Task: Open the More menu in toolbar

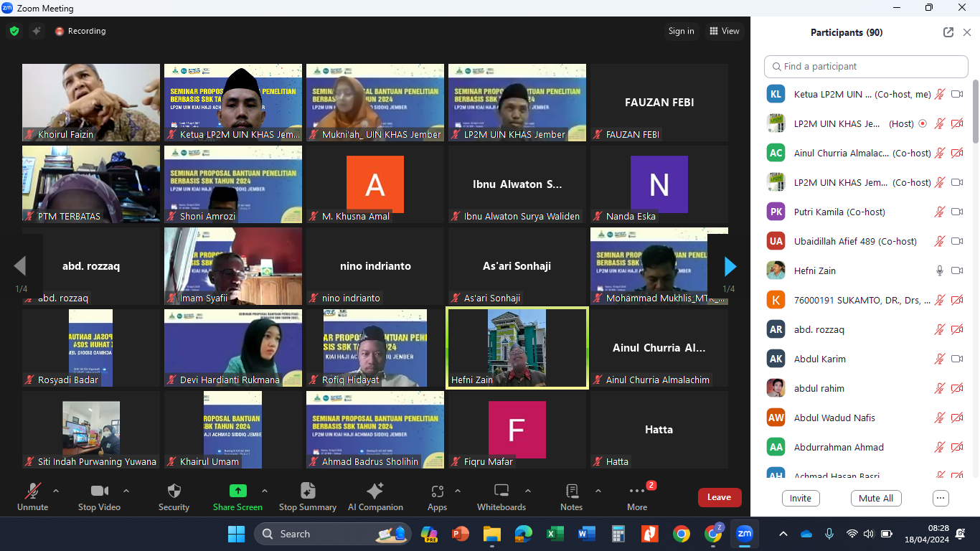Action: click(x=637, y=496)
